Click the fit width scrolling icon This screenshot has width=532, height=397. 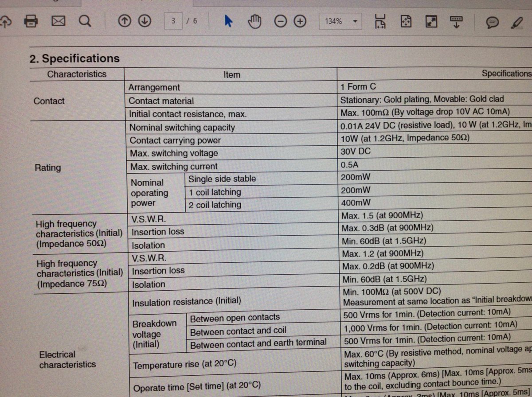(x=380, y=21)
